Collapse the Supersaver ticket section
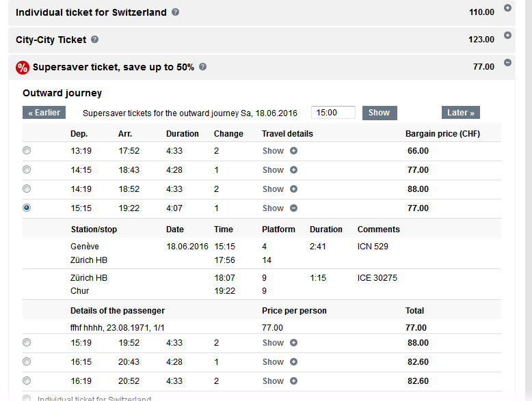This screenshot has height=401, width=532. (507, 63)
